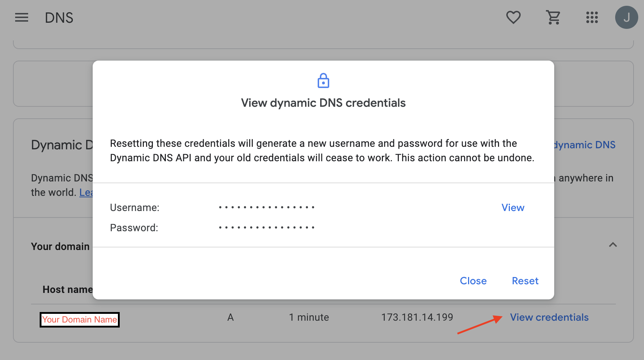
Task: Open the navigation hamburger menu
Action: click(22, 18)
